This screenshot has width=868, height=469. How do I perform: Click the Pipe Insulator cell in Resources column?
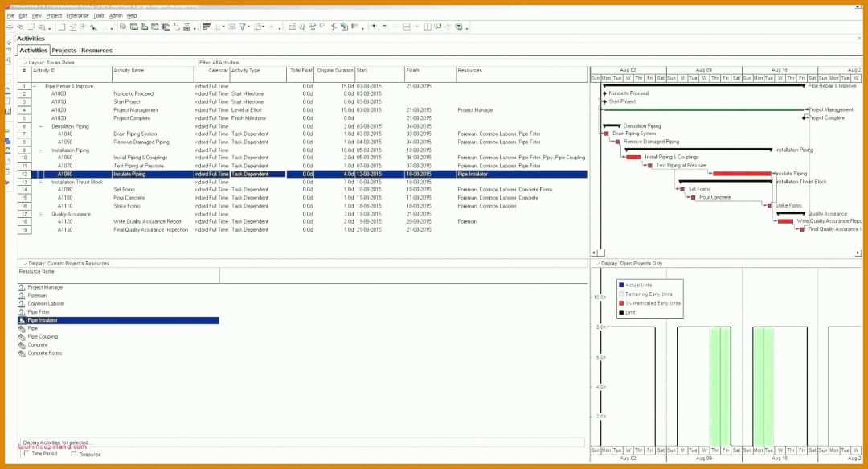[522, 174]
